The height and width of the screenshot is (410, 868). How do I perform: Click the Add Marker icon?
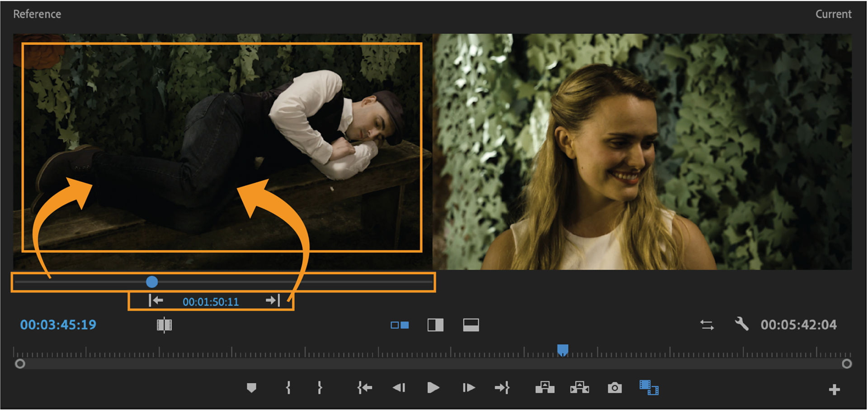[251, 388]
